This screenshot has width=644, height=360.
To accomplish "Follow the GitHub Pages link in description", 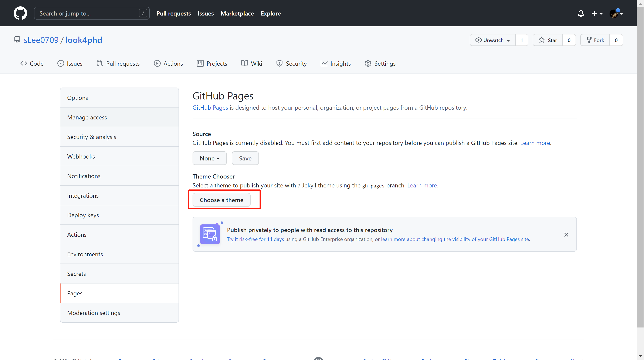I will [x=210, y=108].
